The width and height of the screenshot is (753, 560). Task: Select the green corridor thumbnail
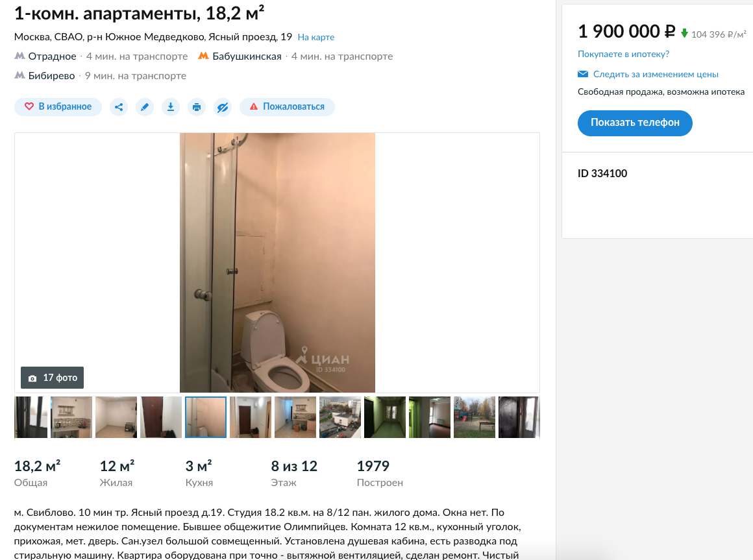click(385, 417)
